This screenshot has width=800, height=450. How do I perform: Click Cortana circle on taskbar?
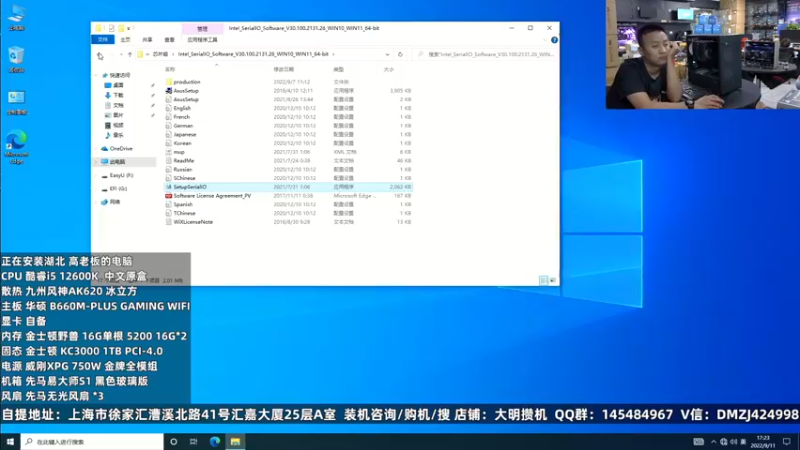click(x=173, y=442)
